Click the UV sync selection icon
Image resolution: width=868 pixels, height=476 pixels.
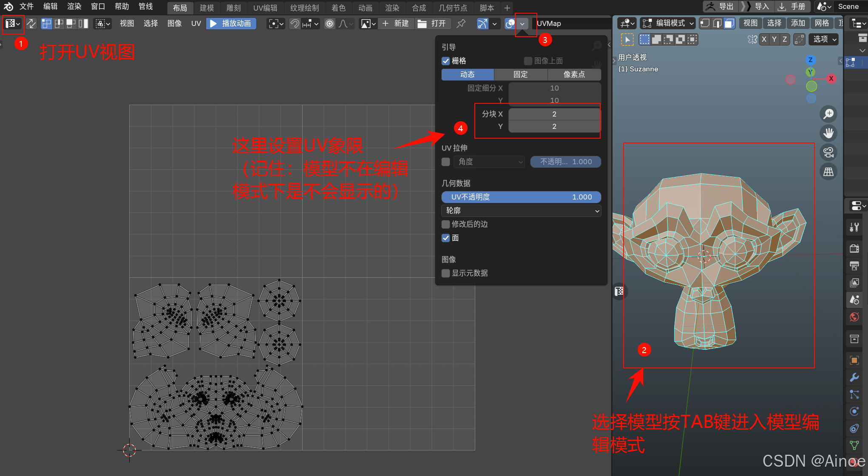coord(31,23)
